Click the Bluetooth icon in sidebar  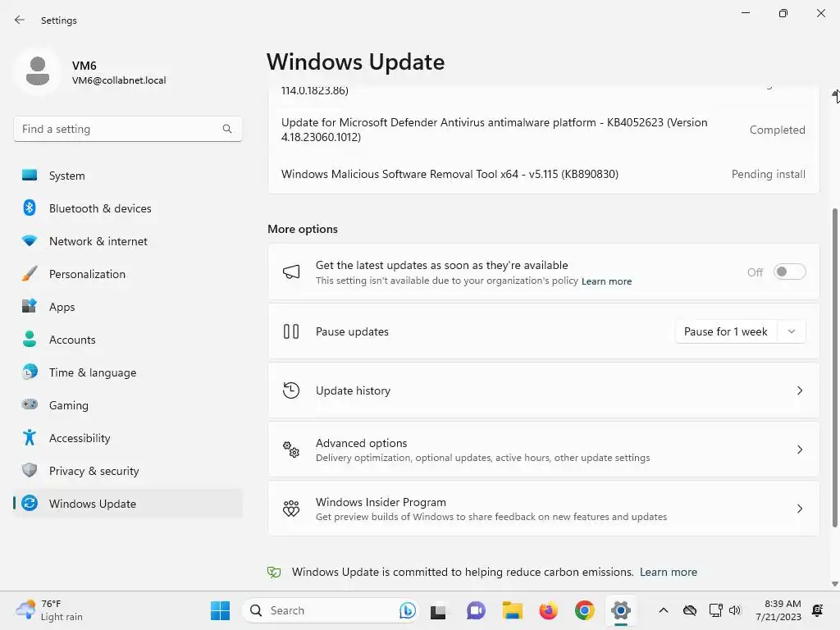point(30,208)
